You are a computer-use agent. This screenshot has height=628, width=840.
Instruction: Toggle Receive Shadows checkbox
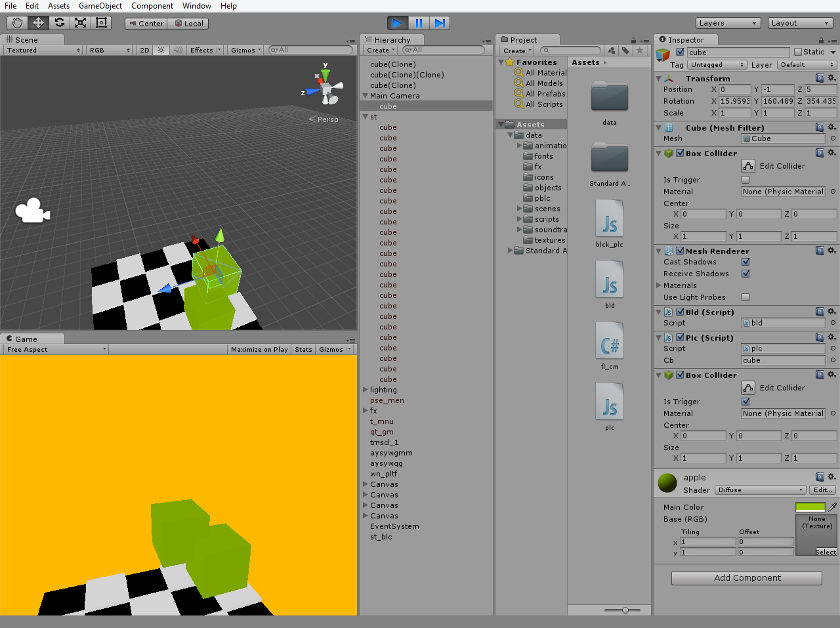(x=745, y=274)
